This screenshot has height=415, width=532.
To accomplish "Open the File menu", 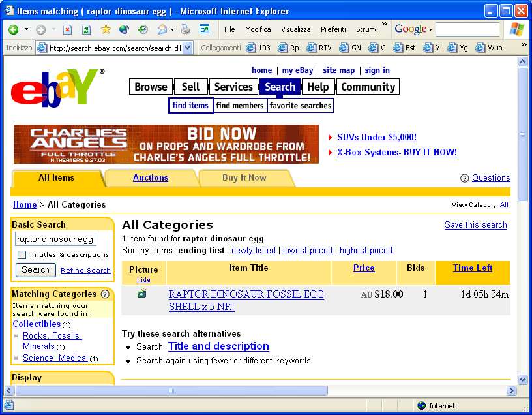I will pyautogui.click(x=229, y=29).
